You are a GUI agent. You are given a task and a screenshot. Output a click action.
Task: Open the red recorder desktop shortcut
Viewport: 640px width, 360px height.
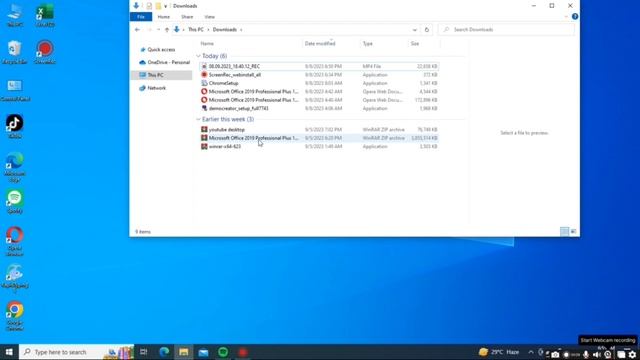coord(45,52)
